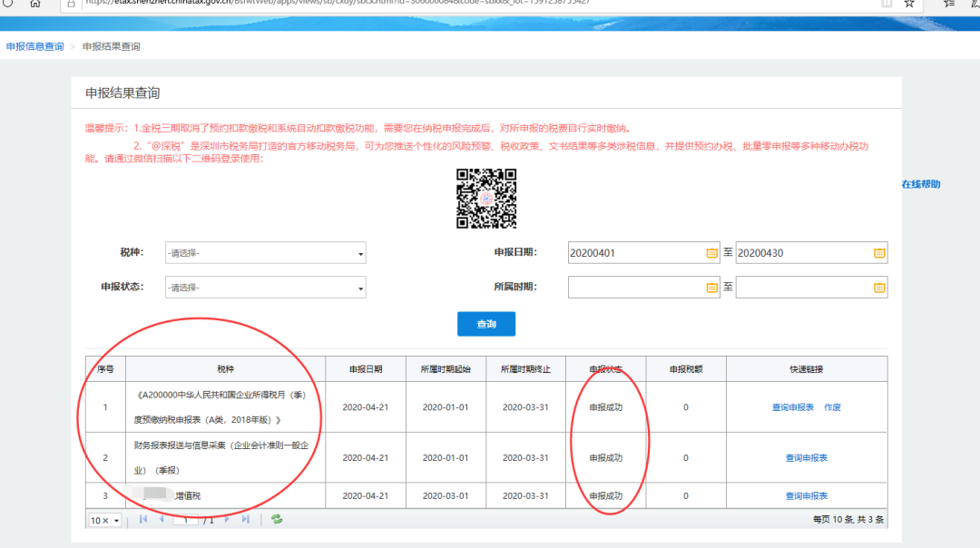Click the 所属时期终止 column header
Image resolution: width=980 pixels, height=548 pixels.
pos(525,369)
